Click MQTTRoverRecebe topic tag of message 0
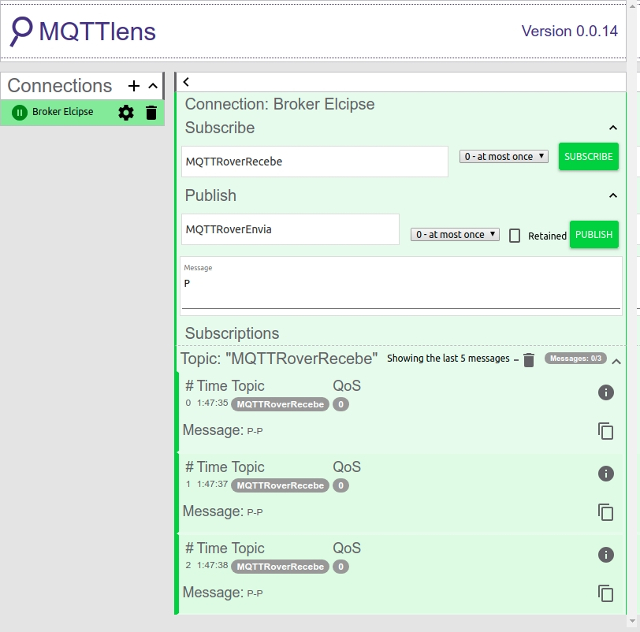 280,404
